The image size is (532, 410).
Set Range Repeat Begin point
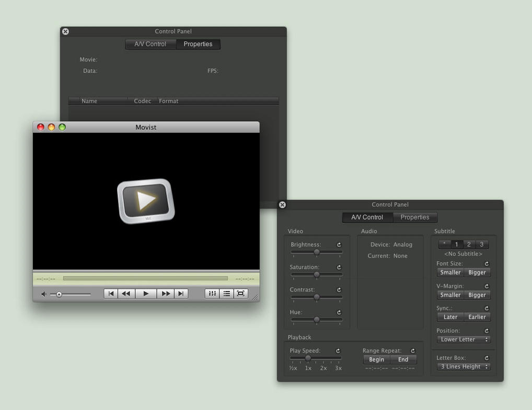[377, 359]
